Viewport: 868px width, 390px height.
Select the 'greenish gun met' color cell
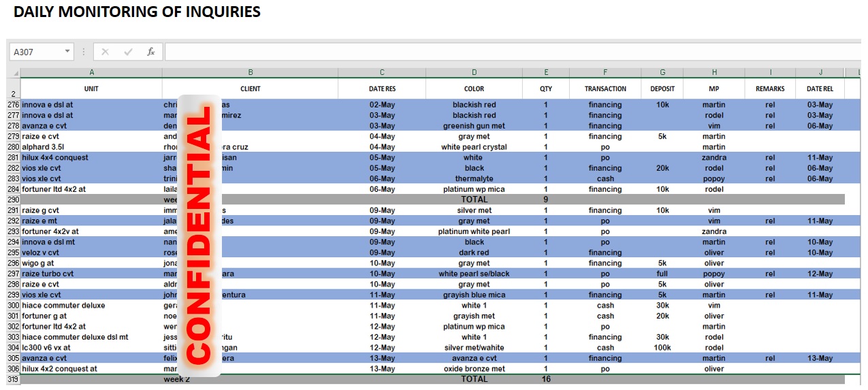click(474, 126)
